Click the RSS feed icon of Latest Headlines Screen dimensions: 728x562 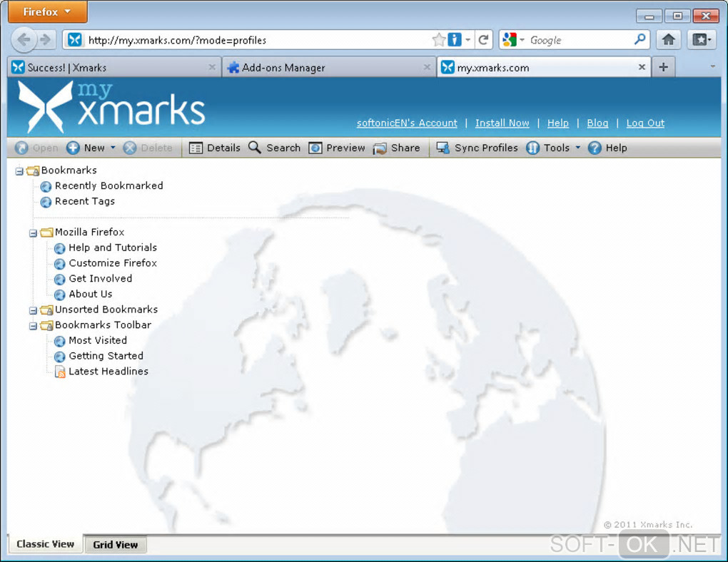pos(60,372)
